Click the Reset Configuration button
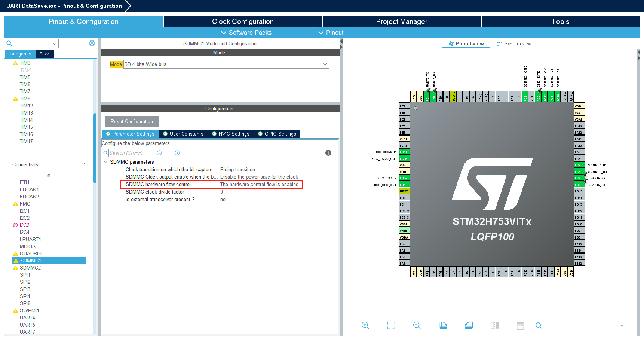 click(132, 121)
